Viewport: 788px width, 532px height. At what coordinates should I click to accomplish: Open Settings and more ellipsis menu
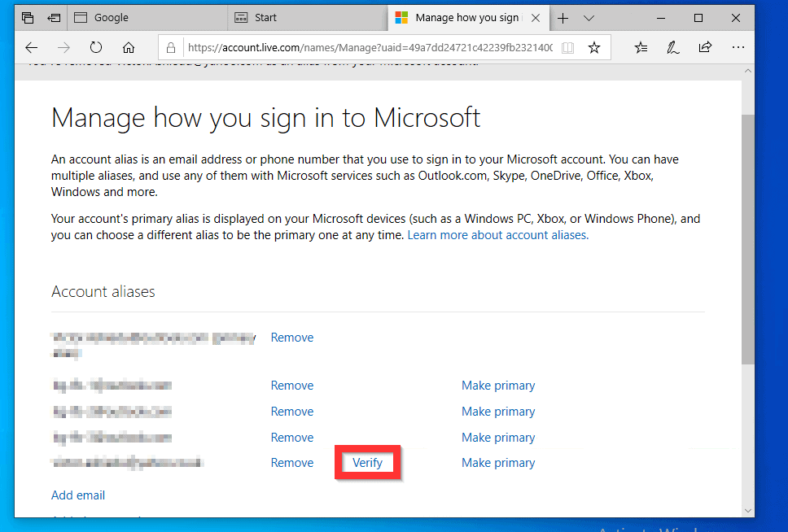(x=738, y=47)
